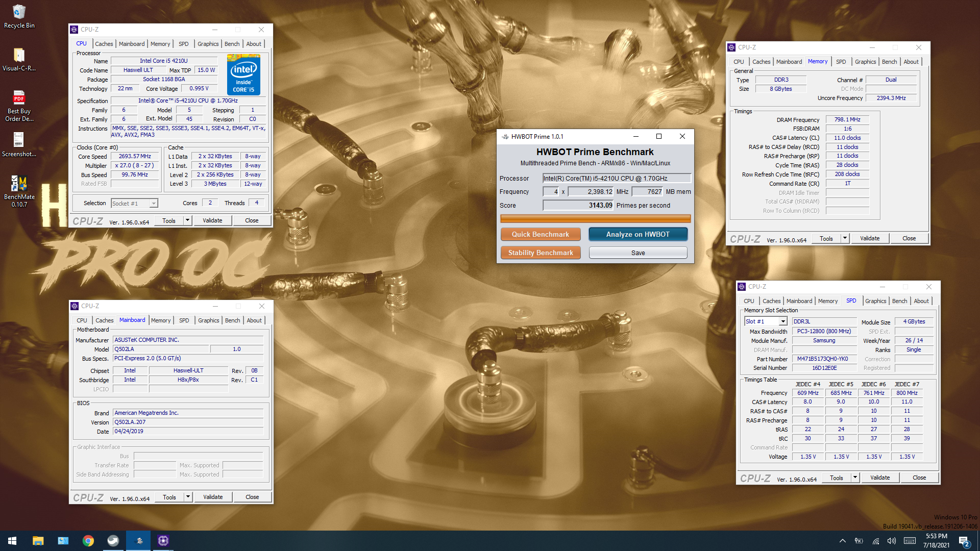The width and height of the screenshot is (980, 551).
Task: Open the Windows Start menu
Action: click(12, 541)
